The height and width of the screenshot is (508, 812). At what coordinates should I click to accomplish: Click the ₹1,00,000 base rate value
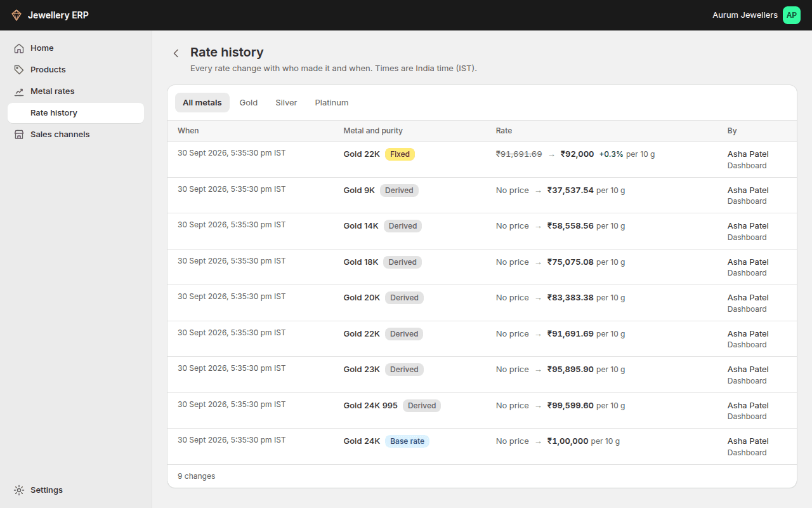pos(568,441)
